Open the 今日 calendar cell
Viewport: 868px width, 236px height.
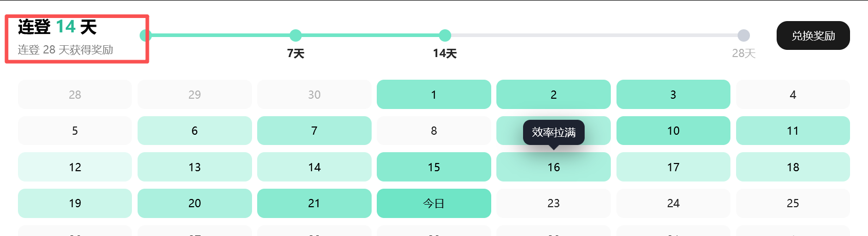tap(434, 203)
